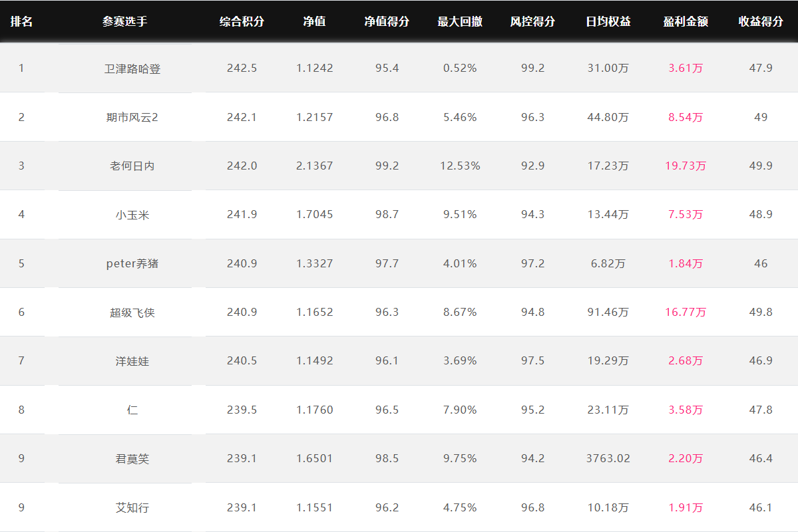
Task: Click the 排名 column header
Action: coord(21,21)
